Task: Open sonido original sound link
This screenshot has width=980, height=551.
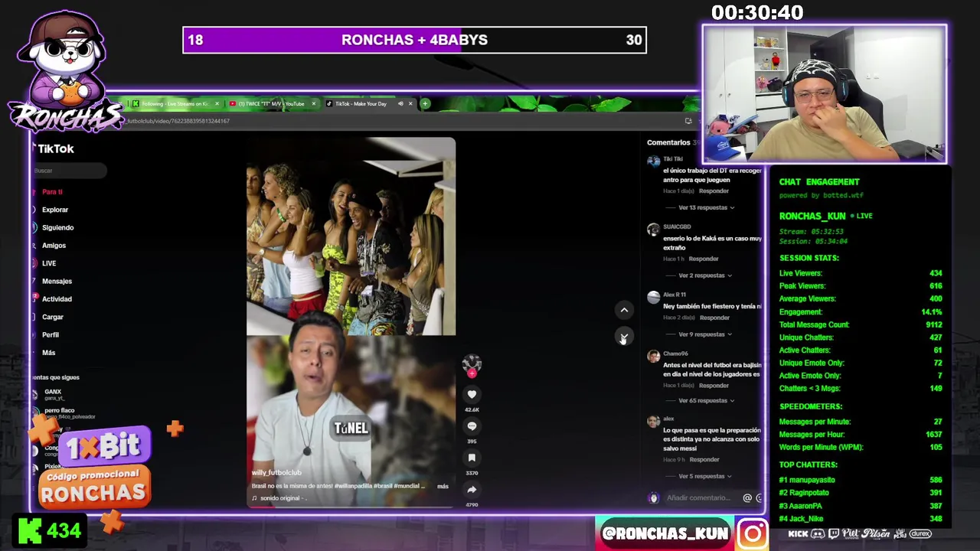Action: (280, 498)
